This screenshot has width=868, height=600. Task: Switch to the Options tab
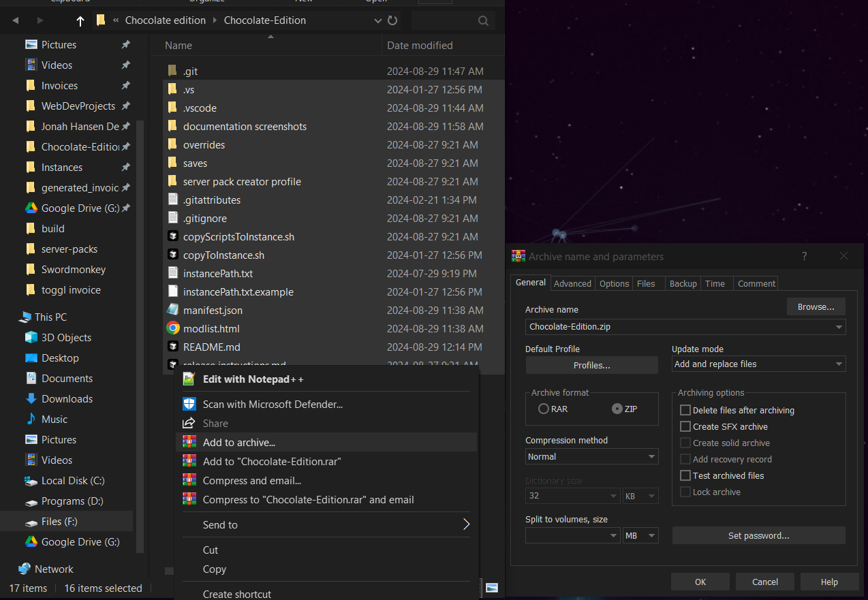coord(614,283)
